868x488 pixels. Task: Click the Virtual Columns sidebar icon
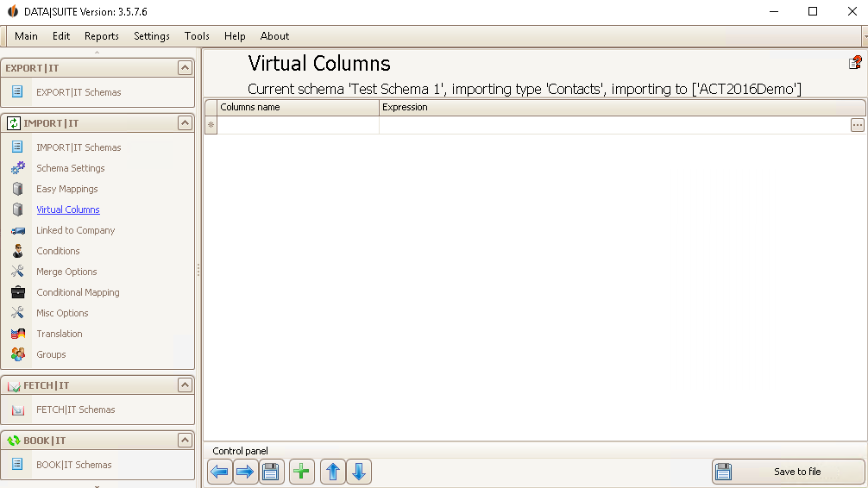point(18,210)
